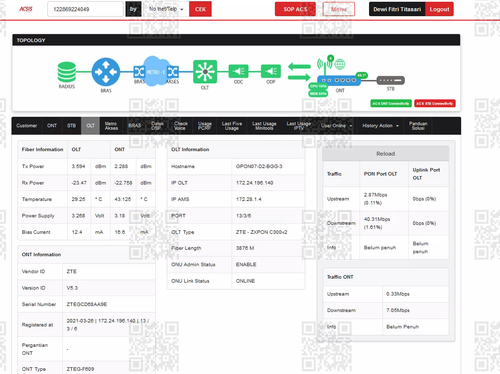The image size is (500, 374).
Task: Click the black 'by' label button
Action: pos(133,9)
